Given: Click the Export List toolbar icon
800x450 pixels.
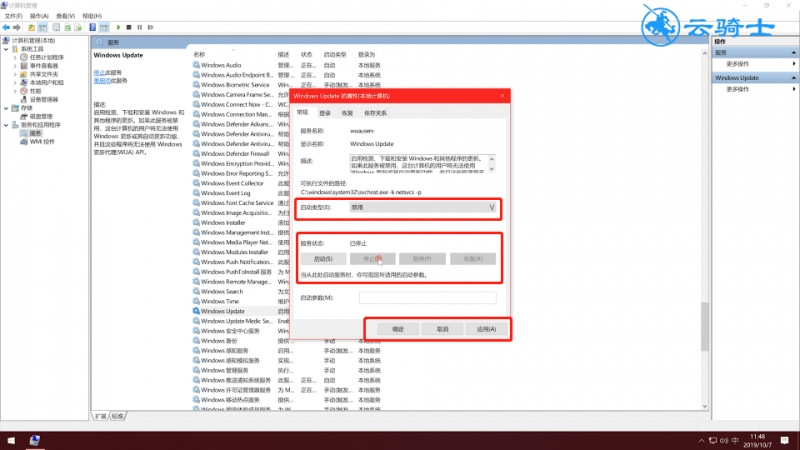Looking at the screenshot, I should [78, 28].
